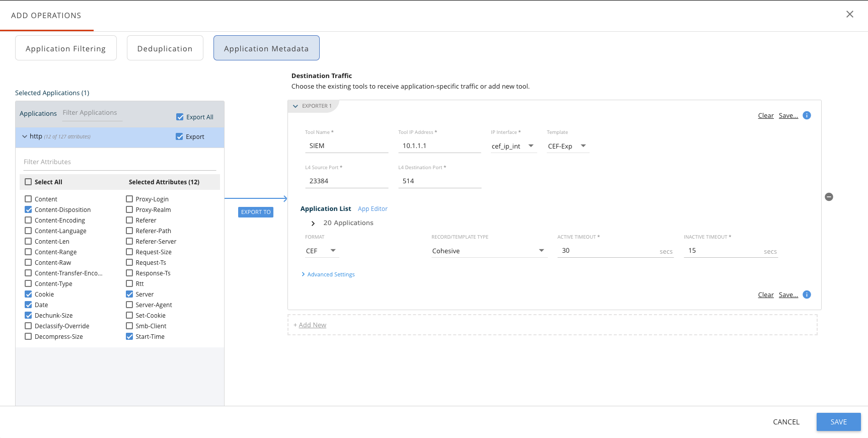Open the App Editor link
Image resolution: width=868 pixels, height=438 pixels.
[x=373, y=208]
